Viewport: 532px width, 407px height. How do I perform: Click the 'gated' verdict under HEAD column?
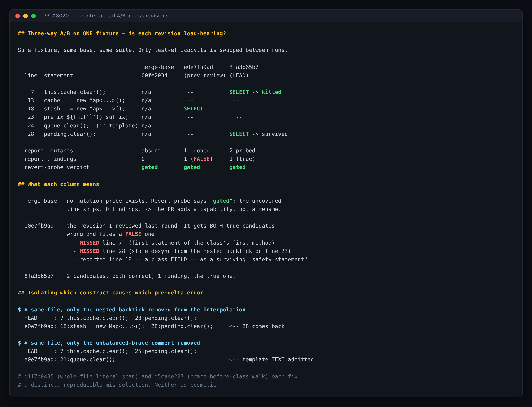coord(237,167)
